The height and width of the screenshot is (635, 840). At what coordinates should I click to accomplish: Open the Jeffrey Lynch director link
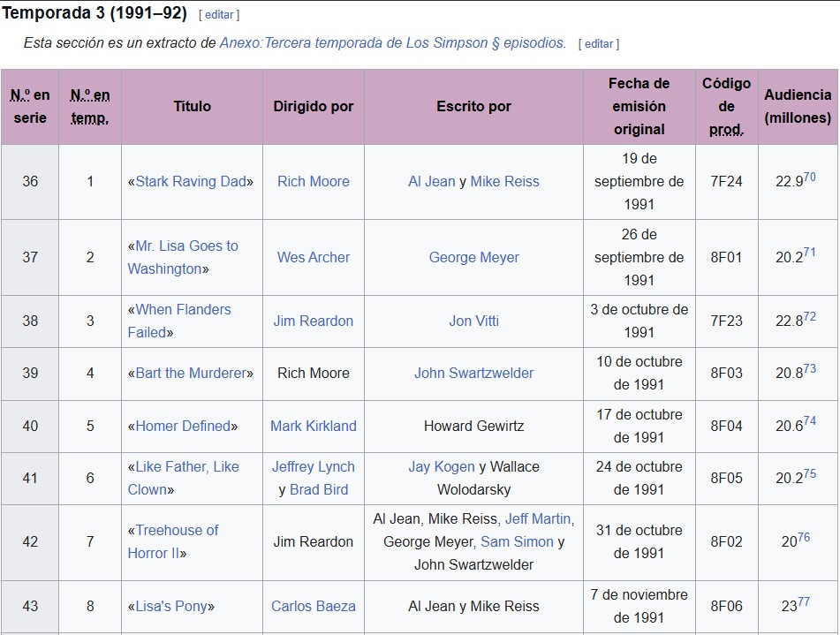(x=314, y=466)
